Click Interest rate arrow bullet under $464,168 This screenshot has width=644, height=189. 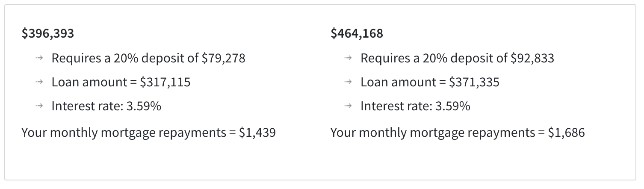click(349, 106)
